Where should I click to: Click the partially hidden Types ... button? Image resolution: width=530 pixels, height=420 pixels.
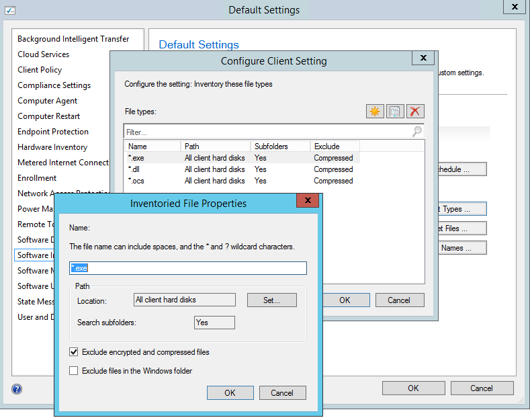click(462, 209)
